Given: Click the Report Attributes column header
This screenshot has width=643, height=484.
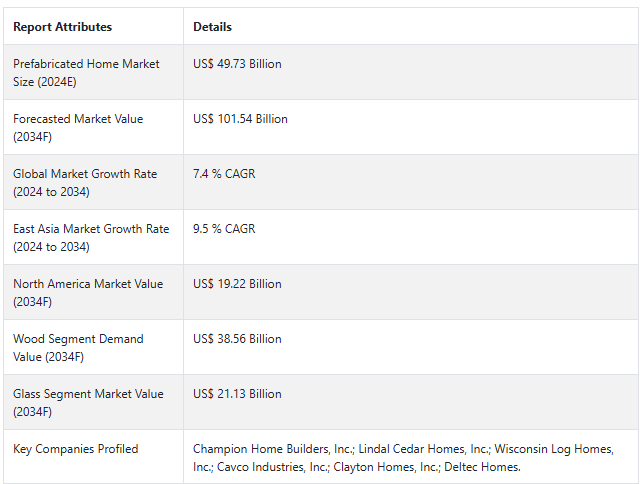Looking at the screenshot, I should 62,27.
